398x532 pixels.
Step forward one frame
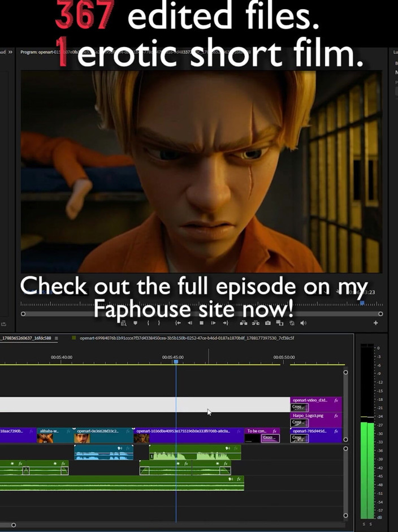click(x=213, y=323)
